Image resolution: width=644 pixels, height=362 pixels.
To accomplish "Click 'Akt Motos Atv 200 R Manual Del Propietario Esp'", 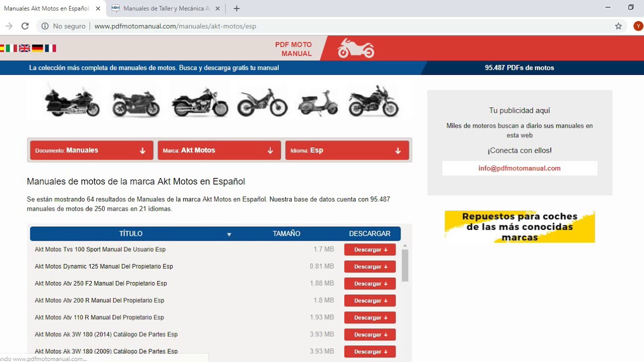I will tap(100, 301).
